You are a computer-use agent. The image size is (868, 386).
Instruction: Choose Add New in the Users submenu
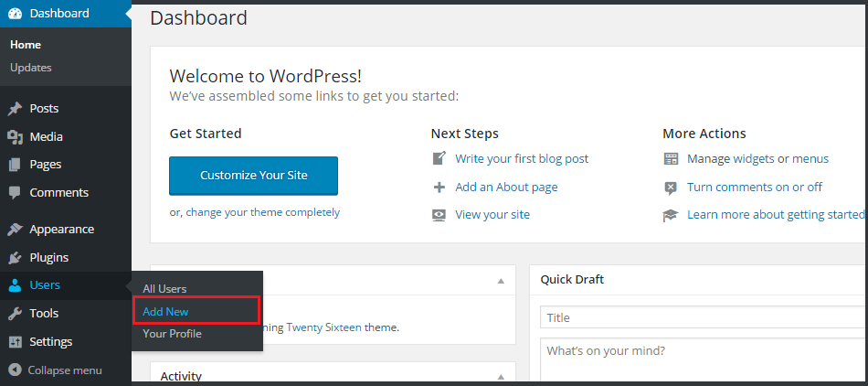165,311
